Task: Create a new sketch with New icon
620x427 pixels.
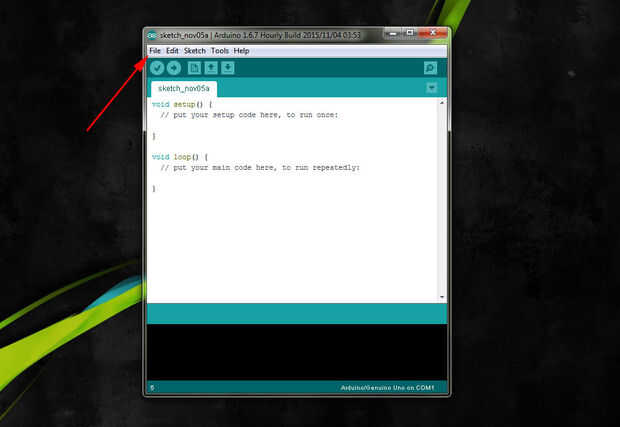Action: 194,68
